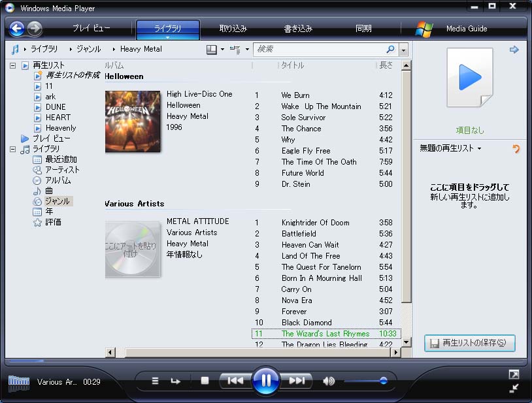Click the METAL ATTITUDE blank disc art
This screenshot has height=403, width=532.
tap(133, 249)
